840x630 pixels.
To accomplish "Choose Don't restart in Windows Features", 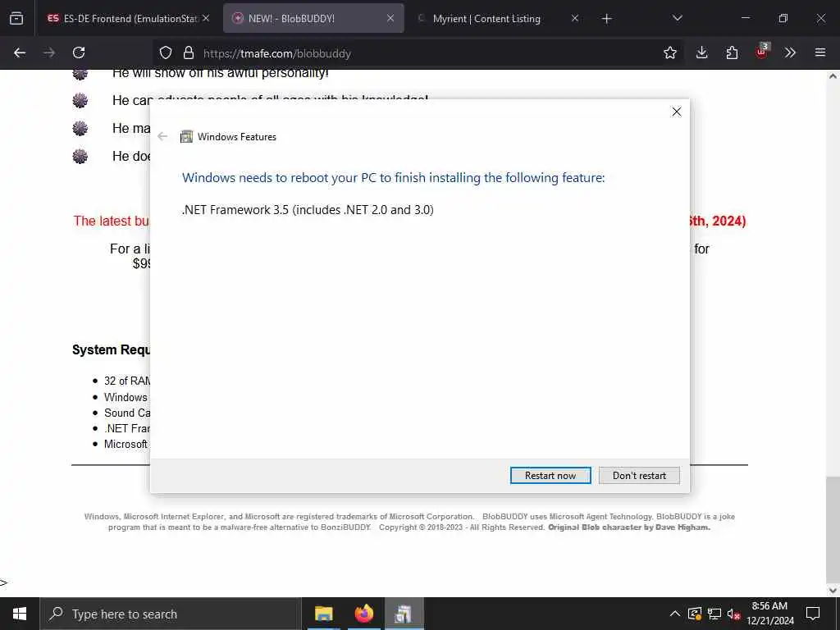I will coord(639,475).
